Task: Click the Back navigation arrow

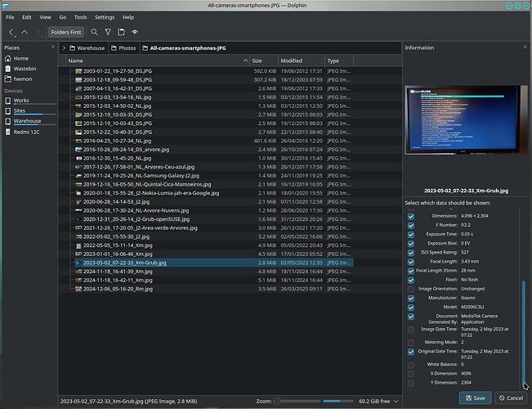Action: (11, 32)
